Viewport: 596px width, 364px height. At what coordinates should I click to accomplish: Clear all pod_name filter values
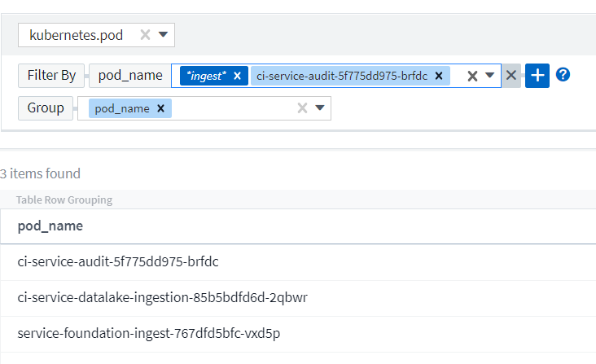(471, 76)
